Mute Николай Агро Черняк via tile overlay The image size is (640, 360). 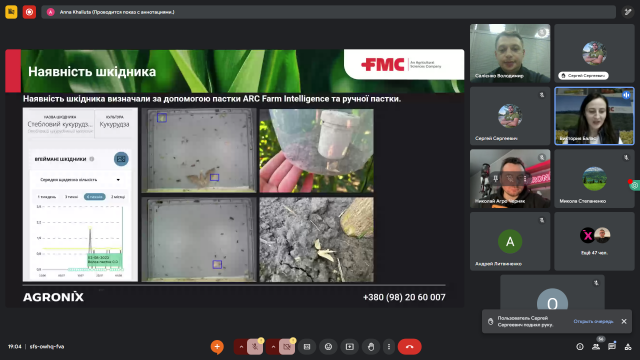coord(510,178)
